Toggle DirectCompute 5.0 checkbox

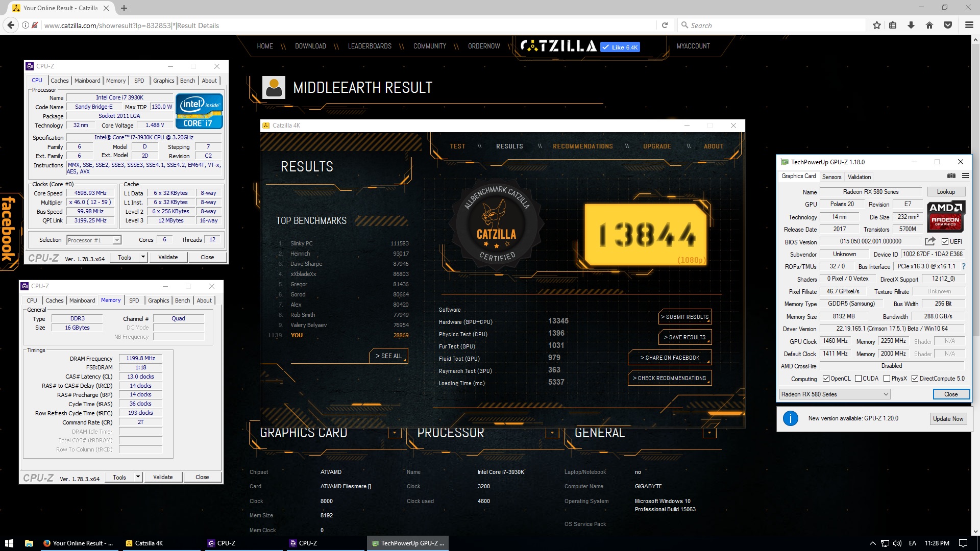(x=915, y=379)
